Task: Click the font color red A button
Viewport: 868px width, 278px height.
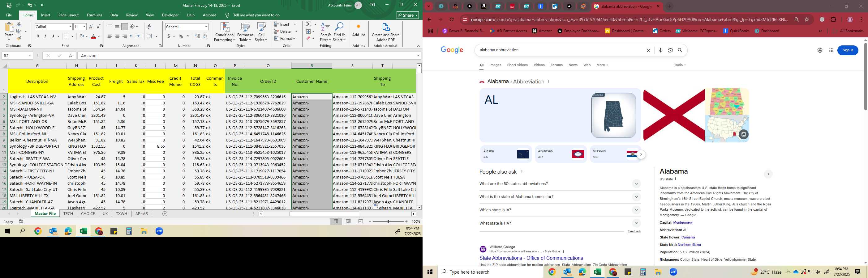Action: [x=94, y=36]
